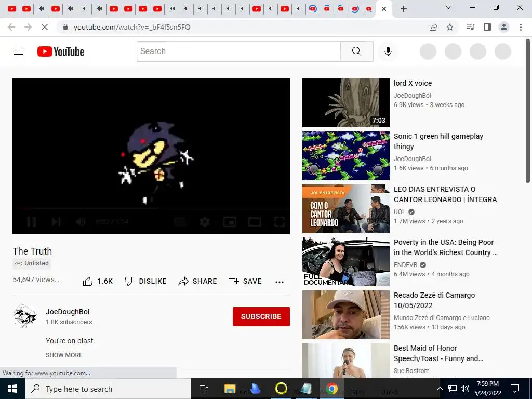This screenshot has width=532, height=399.
Task: Open a new Chrome tab
Action: coord(403,9)
